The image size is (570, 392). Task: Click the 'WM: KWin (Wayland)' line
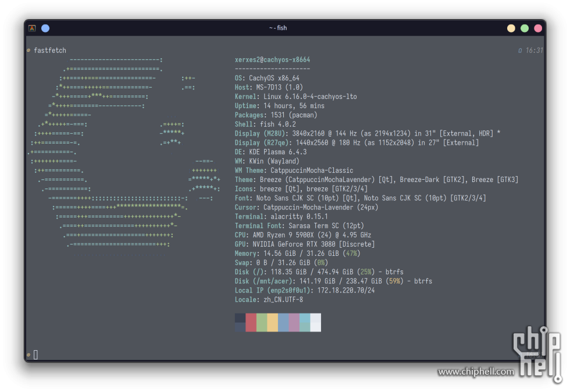point(267,161)
